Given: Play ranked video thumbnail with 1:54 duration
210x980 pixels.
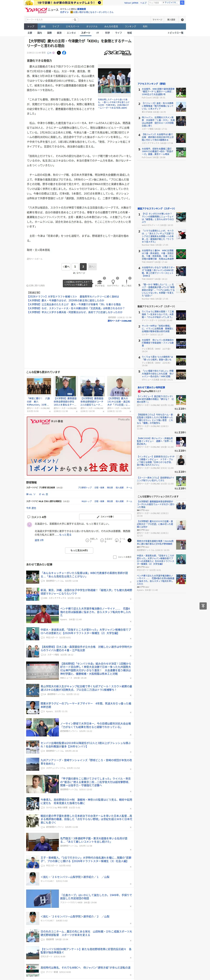Looking at the screenshot, I should (181, 315).
